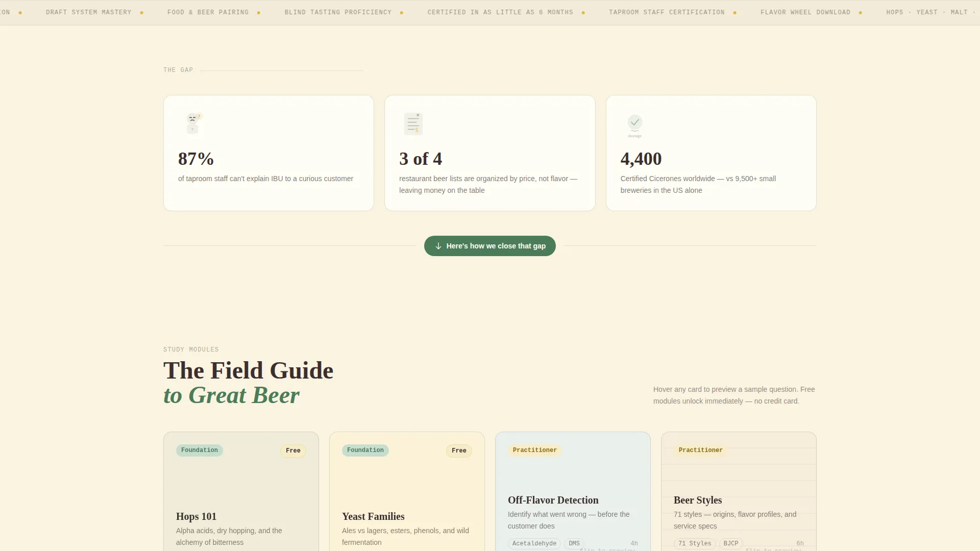Click the '3 of 4' statistic
980x551 pixels.
pyautogui.click(x=421, y=159)
